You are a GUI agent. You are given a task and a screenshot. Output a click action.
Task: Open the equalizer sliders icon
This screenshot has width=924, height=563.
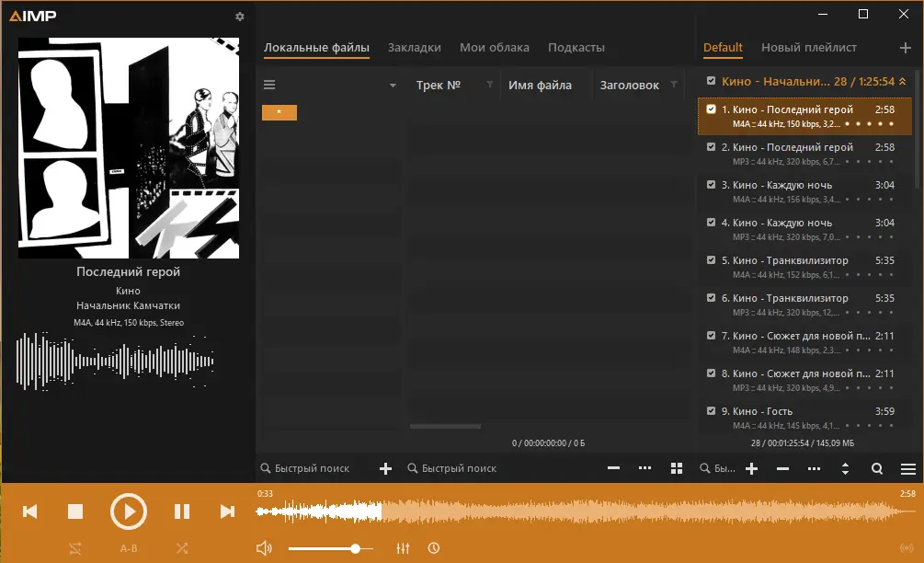tap(403, 548)
